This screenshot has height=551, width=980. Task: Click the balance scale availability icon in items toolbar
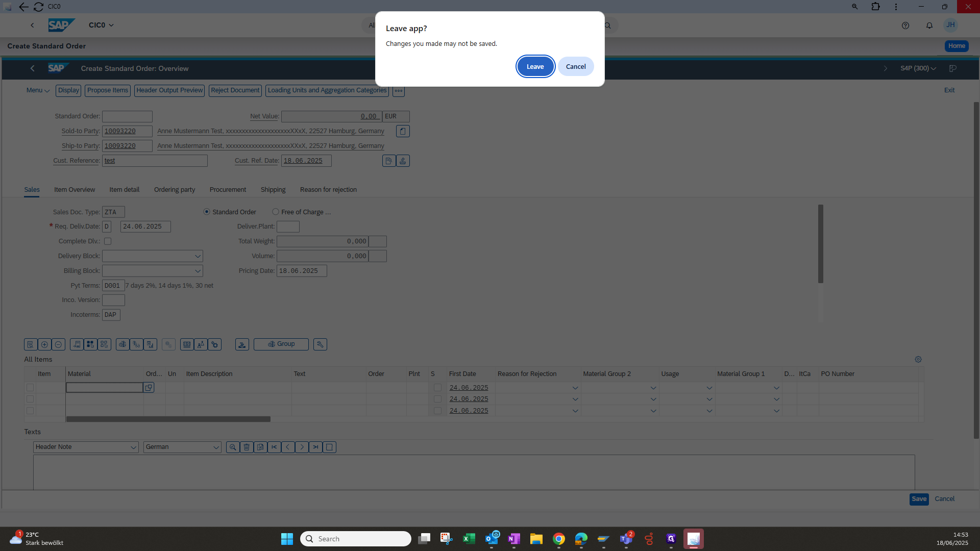122,345
